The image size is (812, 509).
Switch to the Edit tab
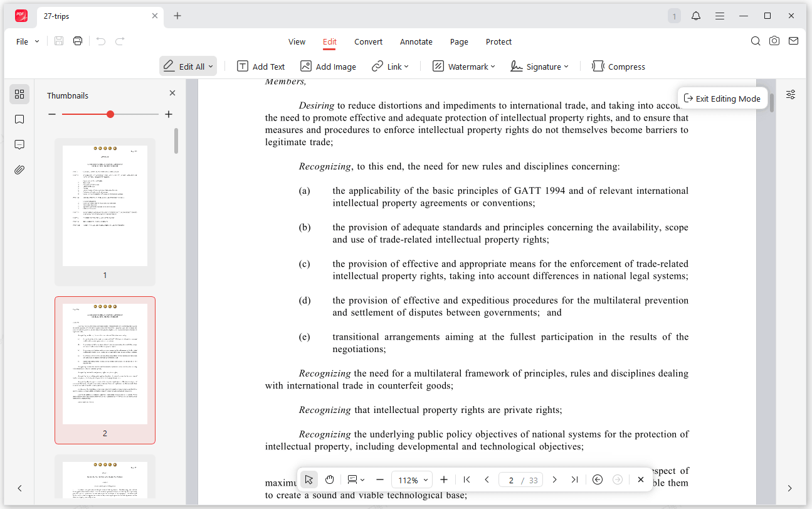pos(330,41)
